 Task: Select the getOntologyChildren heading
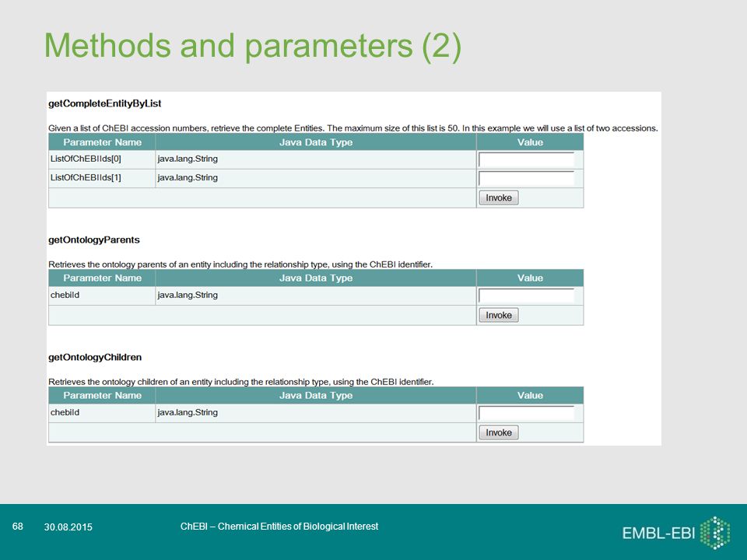click(x=95, y=357)
